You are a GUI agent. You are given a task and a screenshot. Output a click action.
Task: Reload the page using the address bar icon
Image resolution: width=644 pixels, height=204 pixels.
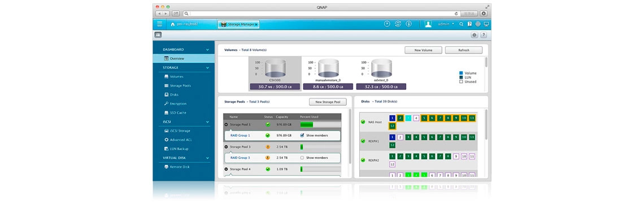pyautogui.click(x=456, y=14)
